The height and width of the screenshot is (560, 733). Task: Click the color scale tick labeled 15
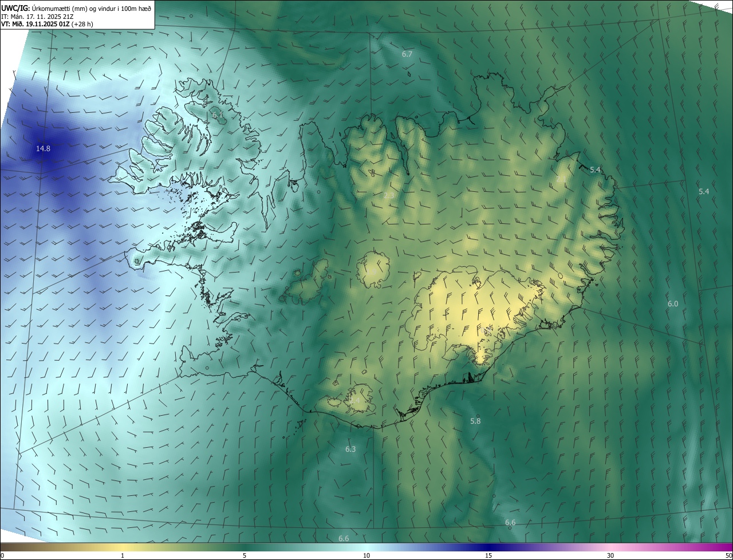[x=488, y=556]
